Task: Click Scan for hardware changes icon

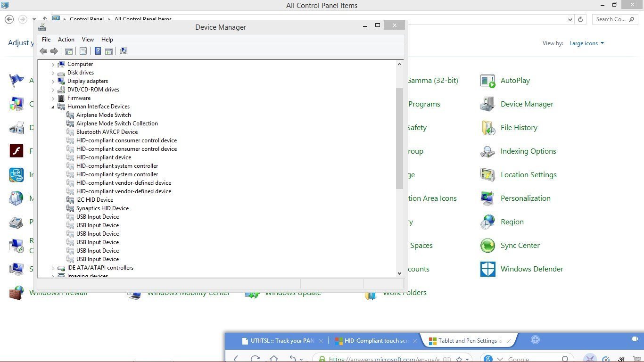Action: pos(124,51)
